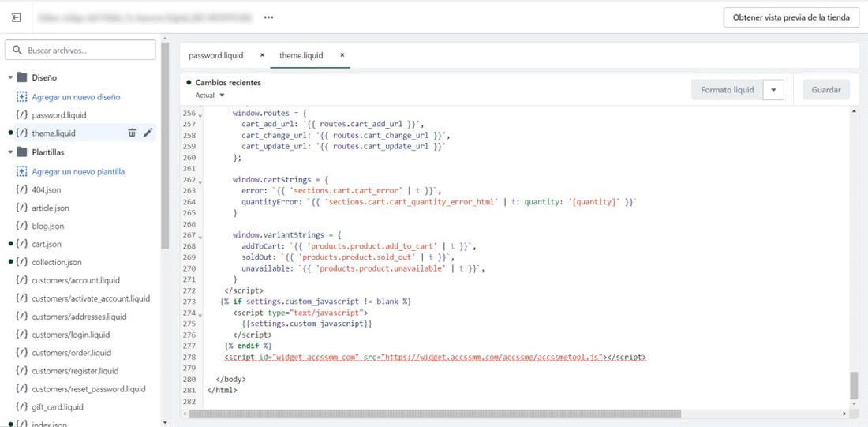Click the soldOut code line
Viewport: 868px width, 427px height.
coord(348,257)
